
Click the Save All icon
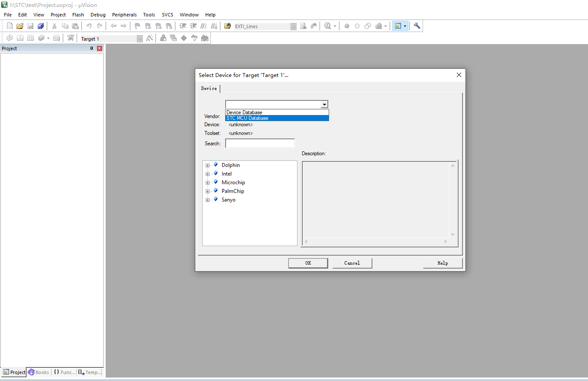[41, 26]
